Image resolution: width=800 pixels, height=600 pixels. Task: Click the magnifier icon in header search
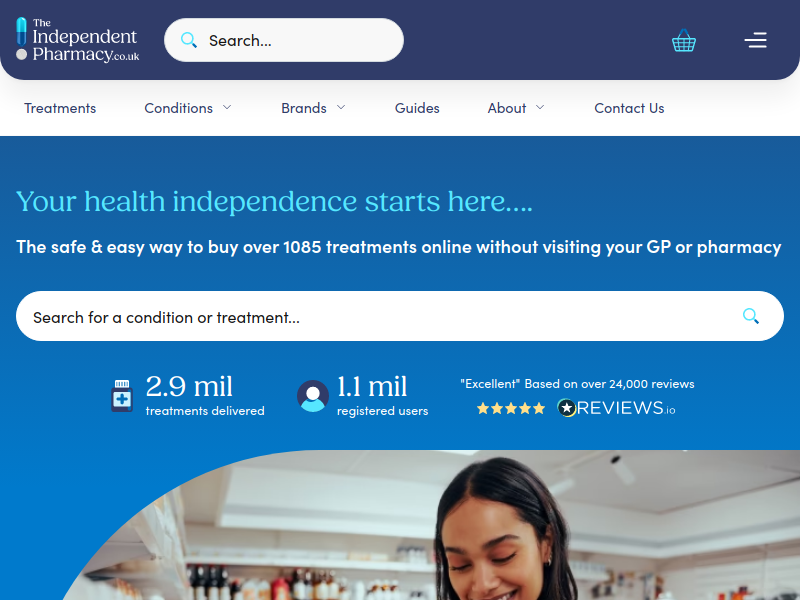coord(189,40)
